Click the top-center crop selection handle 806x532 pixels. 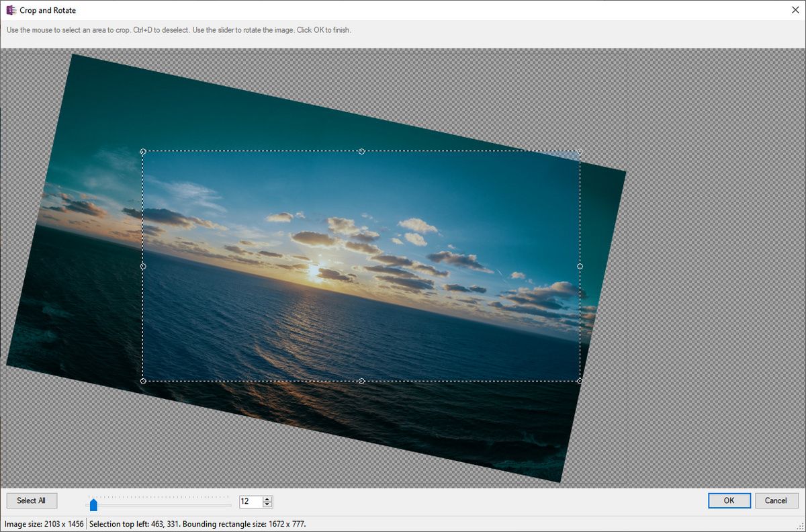(x=361, y=152)
